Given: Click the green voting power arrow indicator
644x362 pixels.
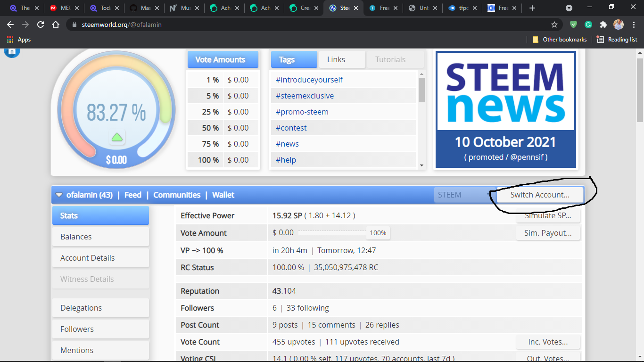Looking at the screenshot, I should pos(117,137).
